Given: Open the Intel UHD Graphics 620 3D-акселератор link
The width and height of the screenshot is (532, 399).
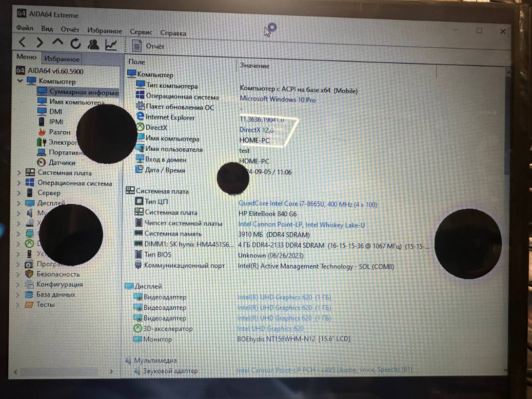Looking at the screenshot, I should coord(270,328).
